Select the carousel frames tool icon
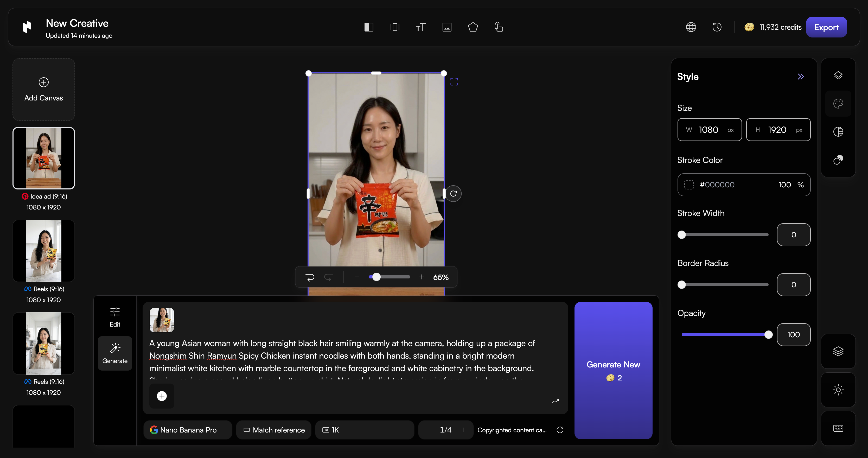868x458 pixels. coord(395,27)
